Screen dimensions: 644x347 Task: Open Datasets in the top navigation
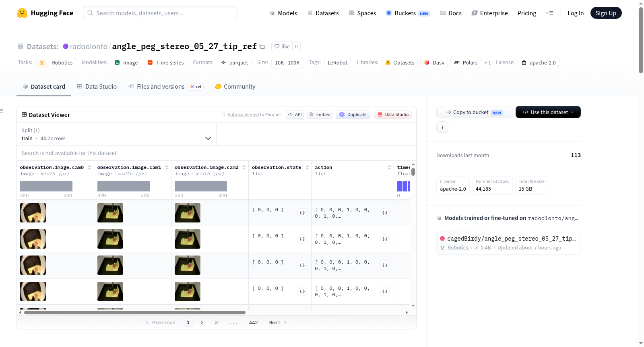(323, 13)
